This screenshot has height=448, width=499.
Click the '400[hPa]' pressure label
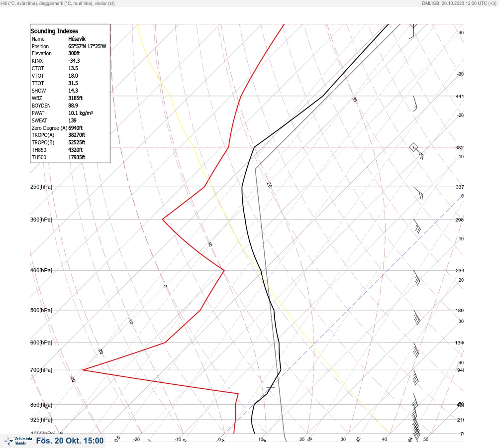(x=41, y=270)
